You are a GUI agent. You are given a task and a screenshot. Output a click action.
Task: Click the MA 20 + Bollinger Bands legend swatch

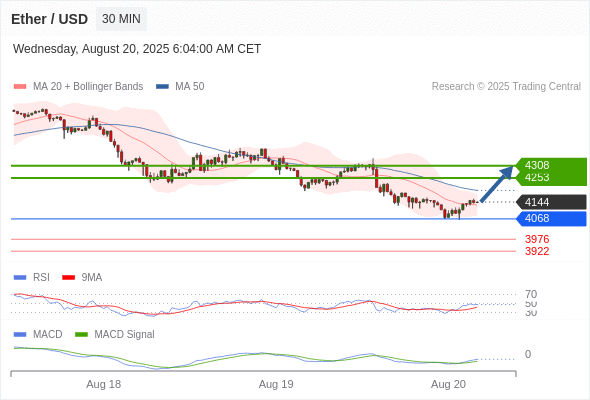[20, 87]
